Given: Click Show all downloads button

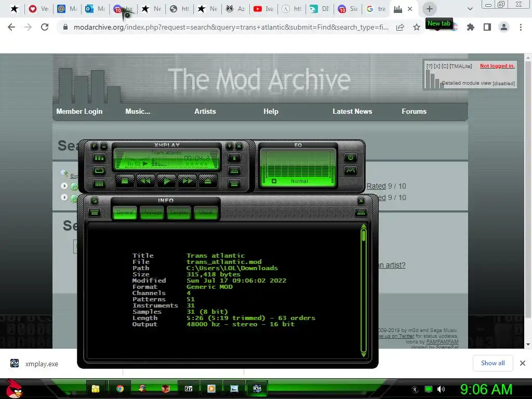Looking at the screenshot, I should tap(493, 363).
